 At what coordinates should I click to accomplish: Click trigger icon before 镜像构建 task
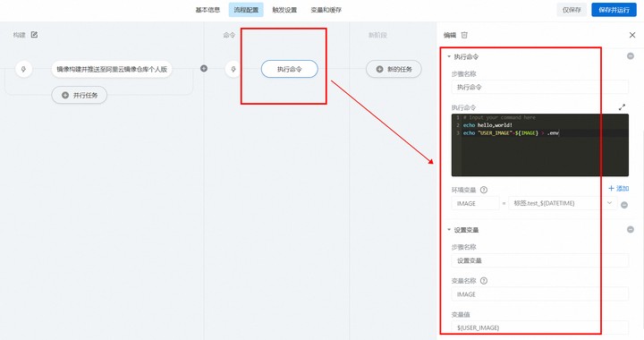click(x=23, y=69)
